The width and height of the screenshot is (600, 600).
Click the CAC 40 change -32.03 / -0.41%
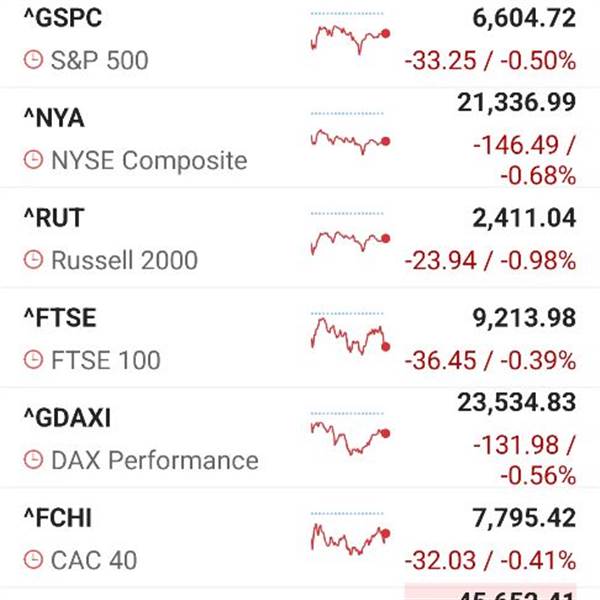pyautogui.click(x=490, y=560)
